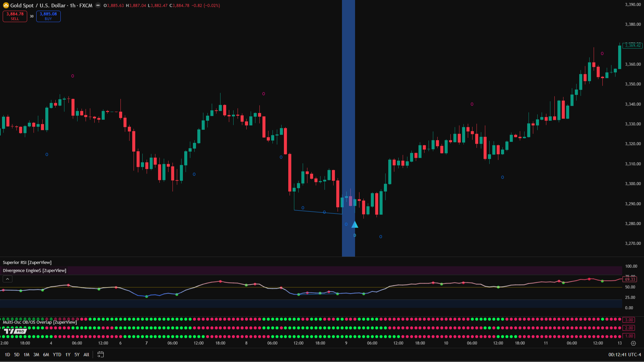Click the TradingView PRO logo

[15, 331]
